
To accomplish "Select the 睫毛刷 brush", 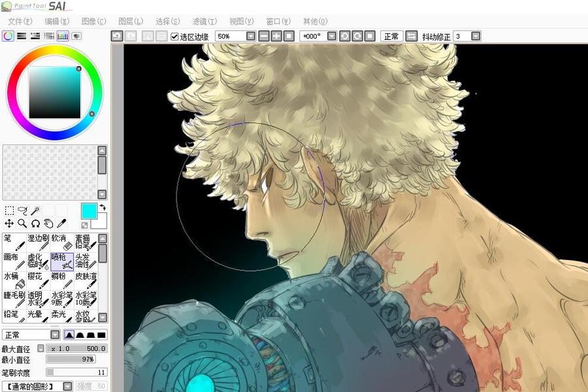I will click(14, 300).
